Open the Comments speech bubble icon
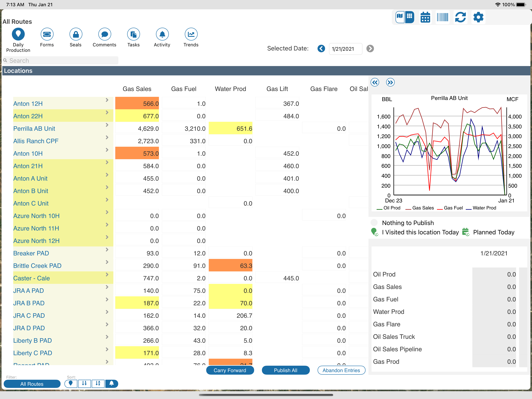 pos(105,34)
